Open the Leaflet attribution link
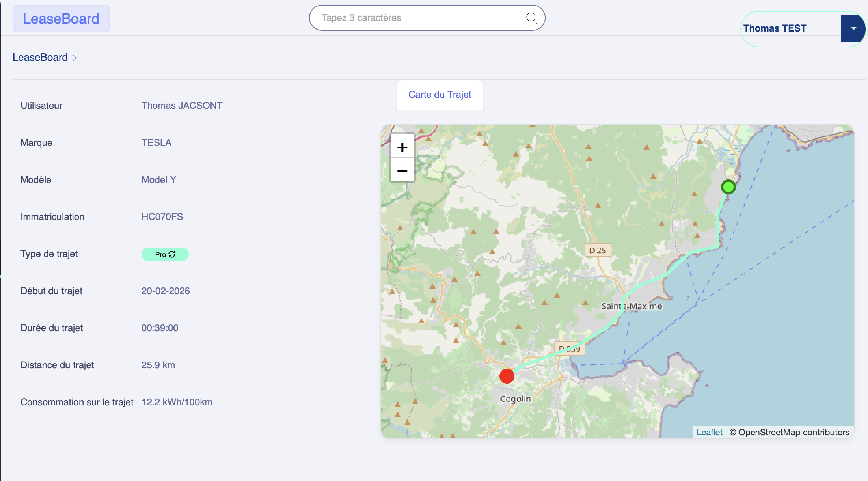868x481 pixels. (709, 432)
